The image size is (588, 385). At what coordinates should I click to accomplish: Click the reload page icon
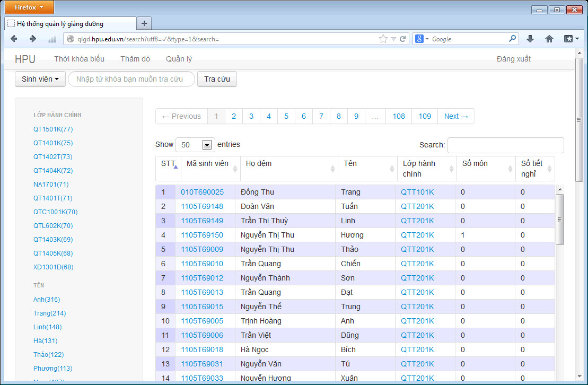tap(403, 39)
